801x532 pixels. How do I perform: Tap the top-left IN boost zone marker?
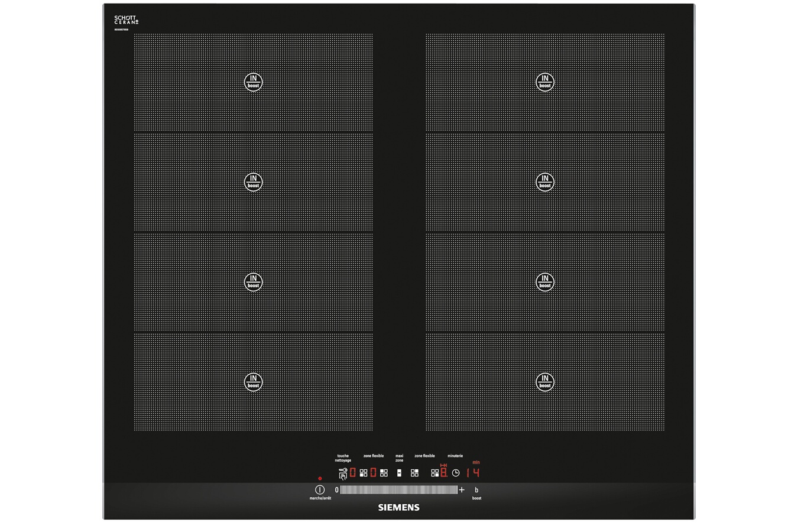click(x=253, y=82)
